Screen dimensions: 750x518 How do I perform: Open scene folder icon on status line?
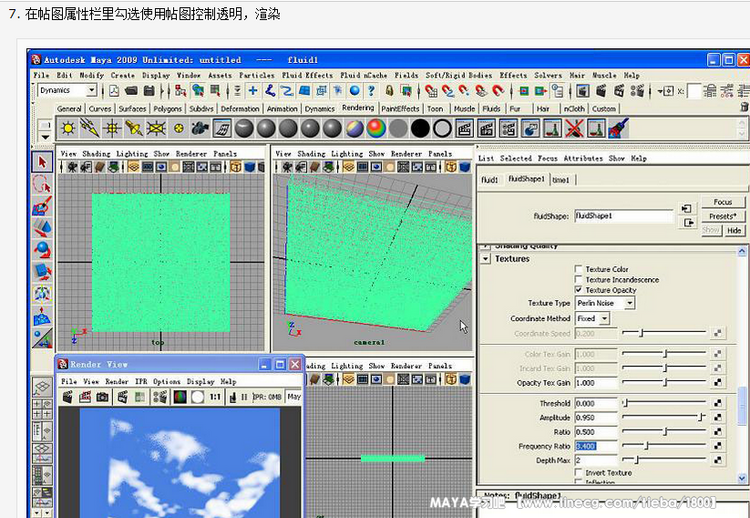pos(132,90)
